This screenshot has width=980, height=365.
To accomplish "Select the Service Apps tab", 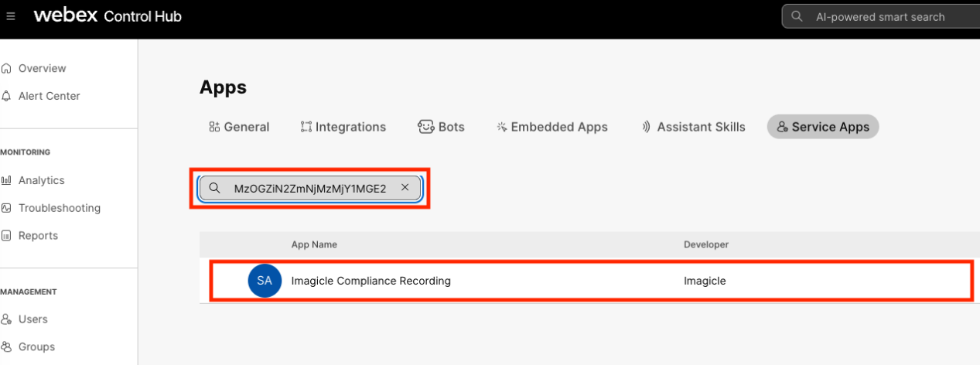I will (x=823, y=127).
